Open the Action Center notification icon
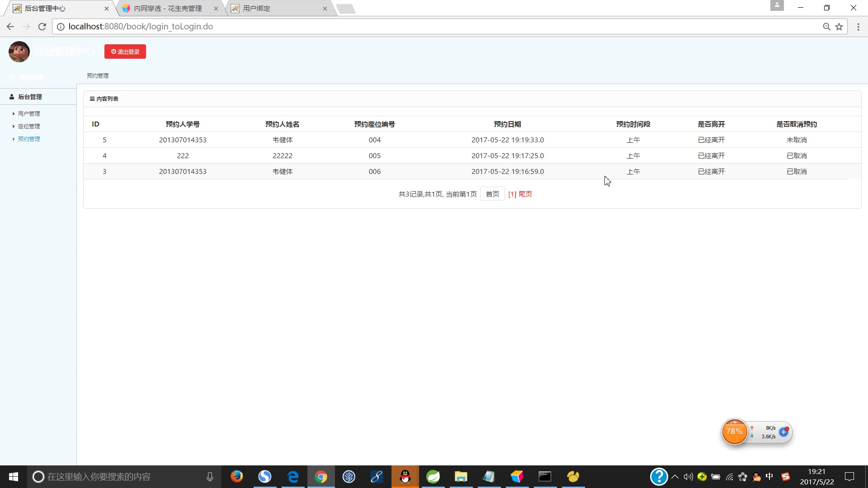 pos(849,477)
